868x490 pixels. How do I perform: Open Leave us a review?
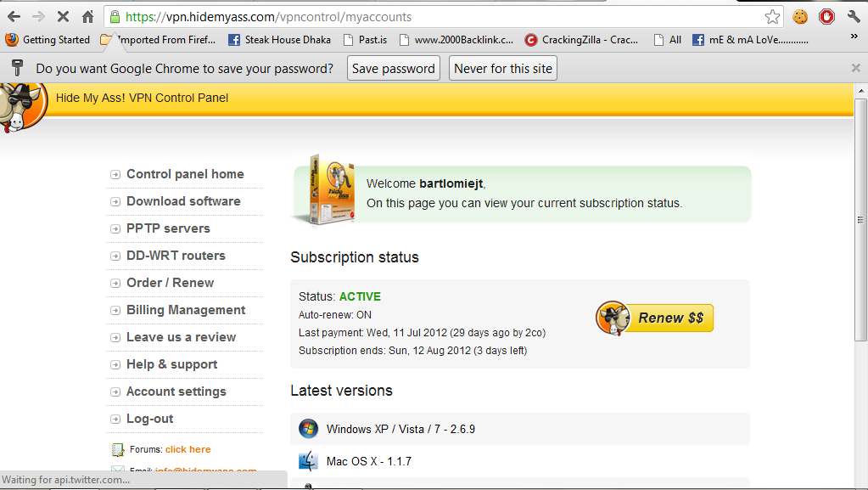(181, 337)
